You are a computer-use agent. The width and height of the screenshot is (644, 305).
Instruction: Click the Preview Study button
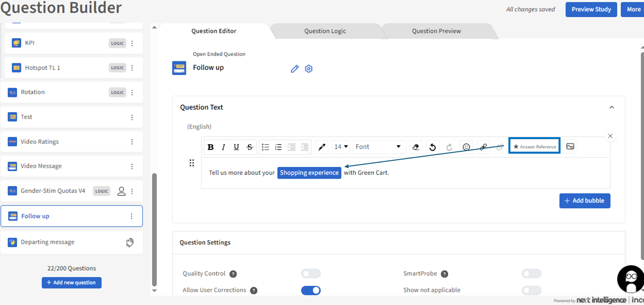(x=591, y=9)
